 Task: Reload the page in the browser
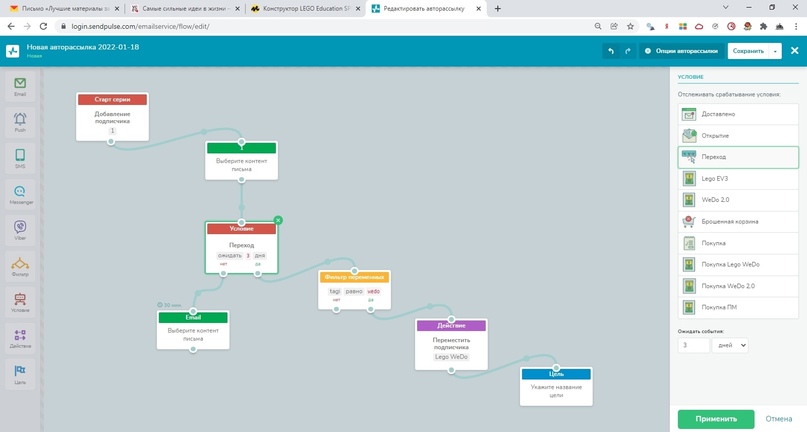(x=43, y=26)
